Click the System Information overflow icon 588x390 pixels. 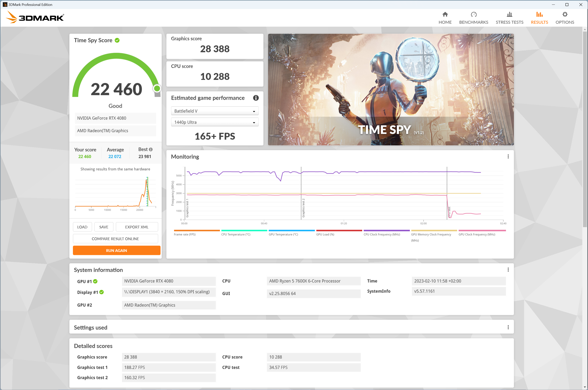tap(508, 269)
